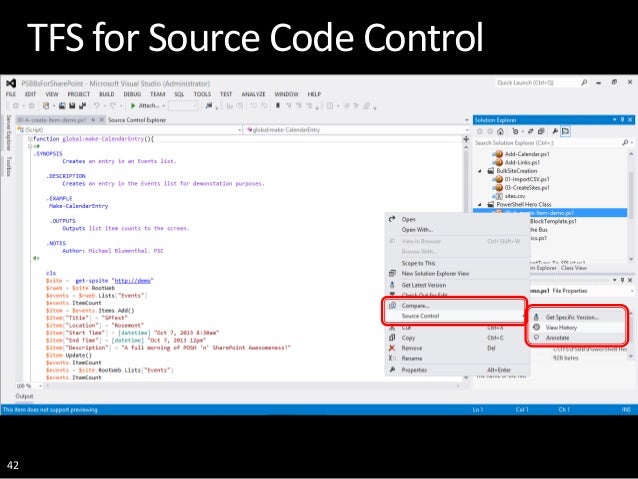This screenshot has height=479, width=638.
Task: Open the FILE menu
Action: click(11, 94)
